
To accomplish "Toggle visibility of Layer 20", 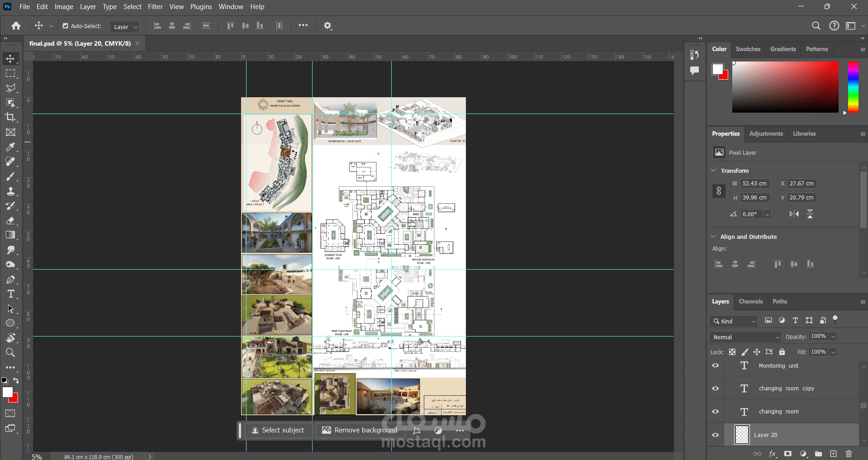I will [716, 435].
